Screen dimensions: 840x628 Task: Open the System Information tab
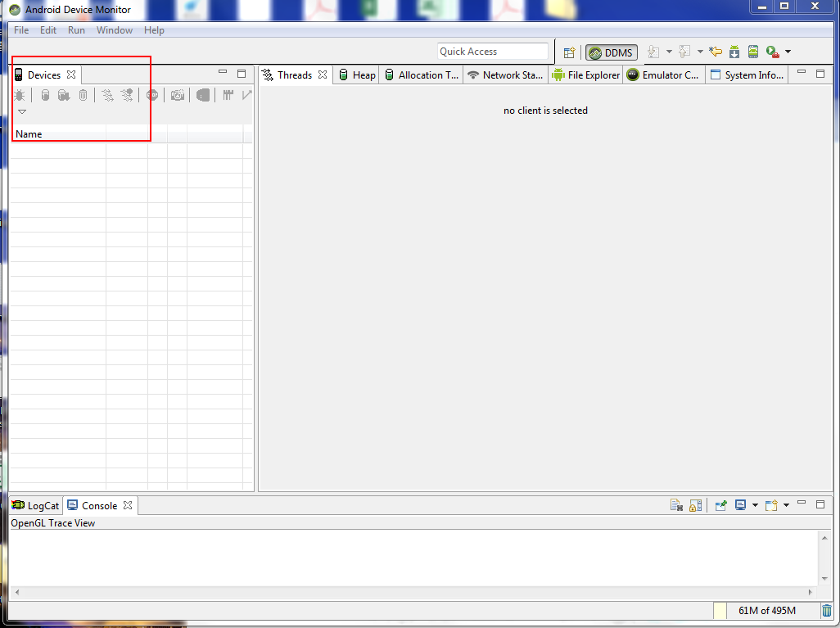[747, 75]
